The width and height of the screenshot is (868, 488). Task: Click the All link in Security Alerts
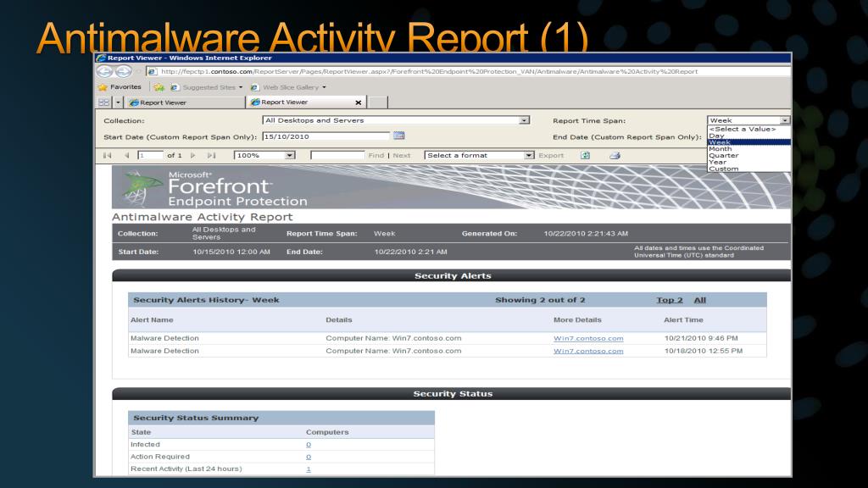pos(699,300)
